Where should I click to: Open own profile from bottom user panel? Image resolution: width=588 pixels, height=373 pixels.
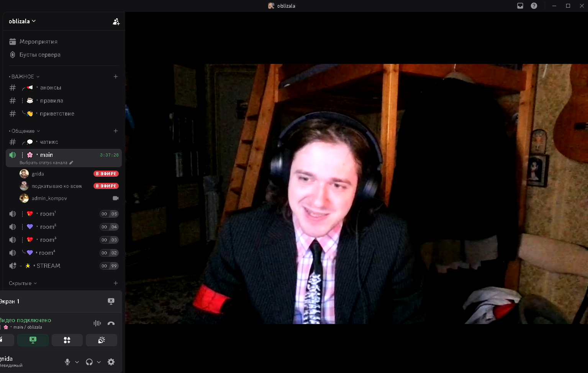(x=11, y=362)
